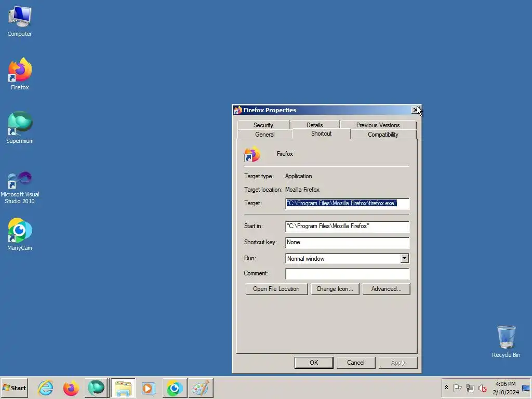532x399 pixels.
Task: Select the Supermium desktop shortcut
Action: (20, 128)
